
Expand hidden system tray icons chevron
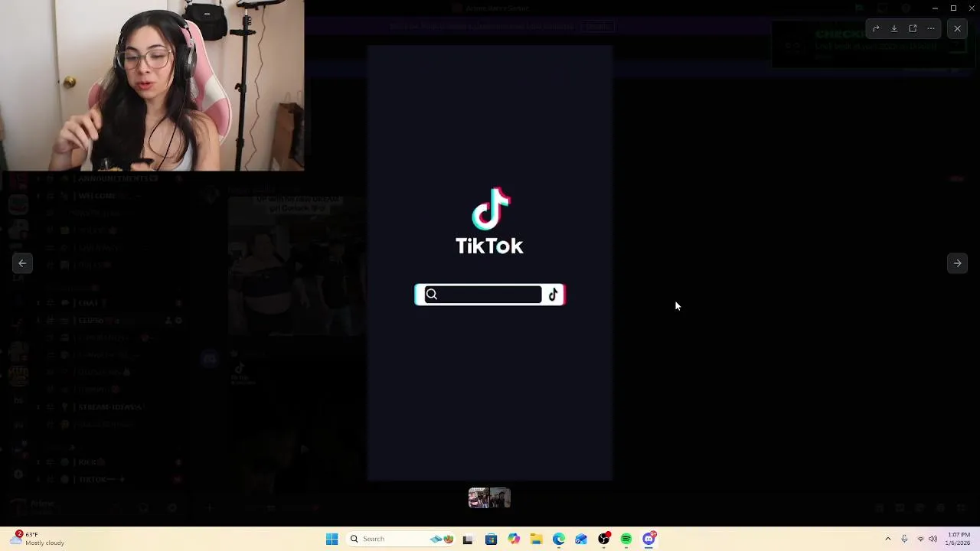tap(887, 539)
